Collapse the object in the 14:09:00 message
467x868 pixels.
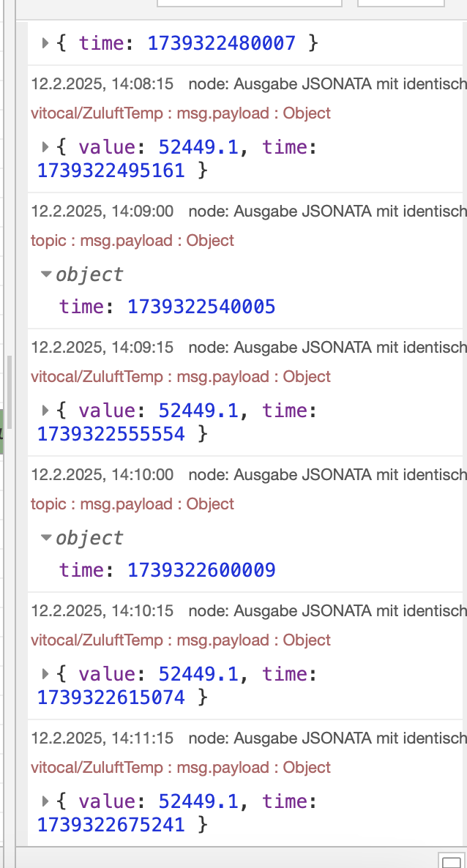point(47,274)
